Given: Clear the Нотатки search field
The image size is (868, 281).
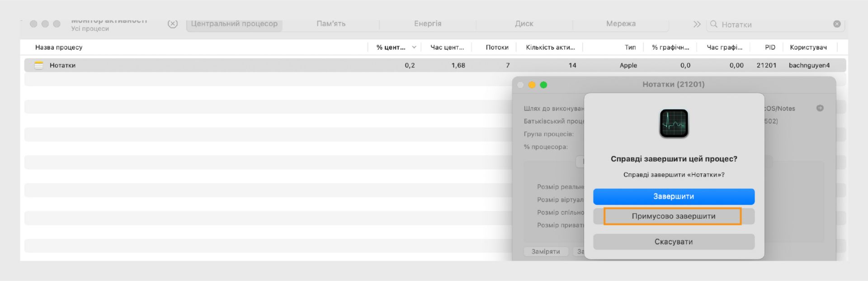Looking at the screenshot, I should pos(837,24).
